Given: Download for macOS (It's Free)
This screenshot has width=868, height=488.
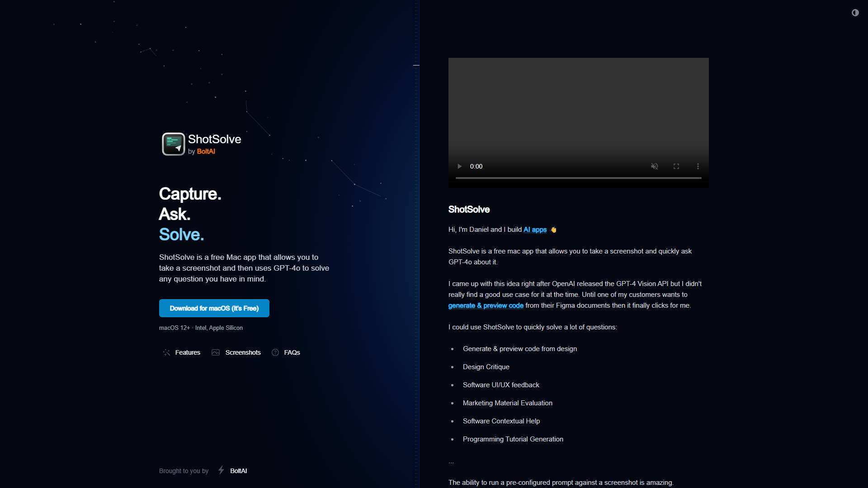Looking at the screenshot, I should 214,308.
